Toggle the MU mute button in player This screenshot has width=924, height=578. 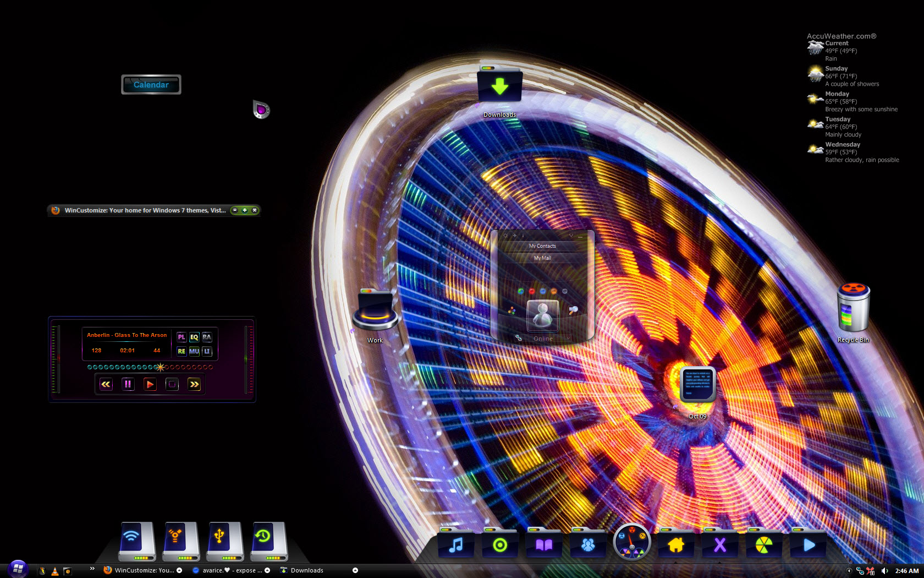click(x=194, y=351)
